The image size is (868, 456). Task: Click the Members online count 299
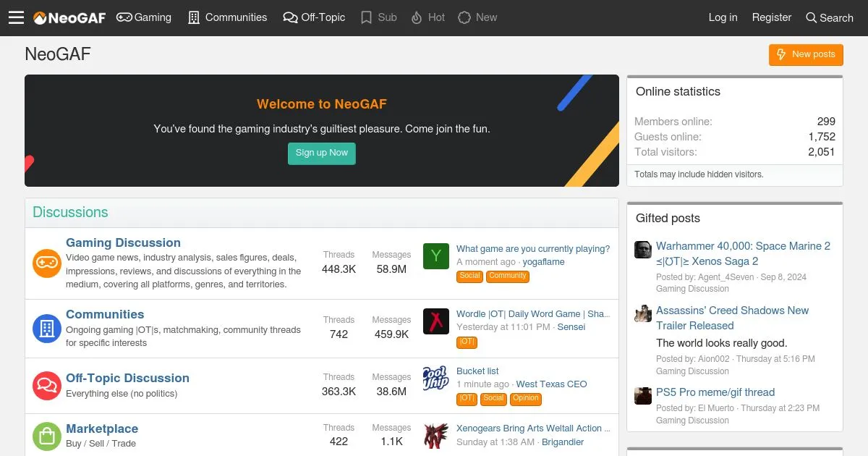pos(826,122)
